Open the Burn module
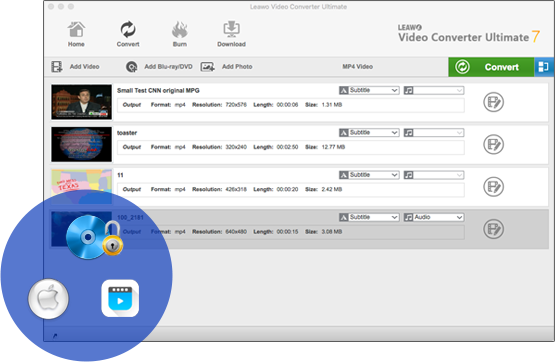Viewport: 555px width, 362px height. [x=179, y=34]
